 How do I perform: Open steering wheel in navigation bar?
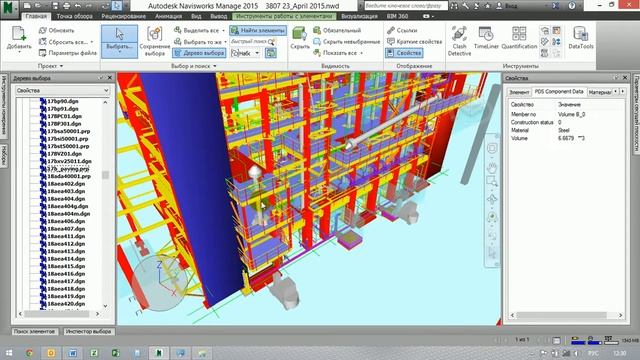492,149
